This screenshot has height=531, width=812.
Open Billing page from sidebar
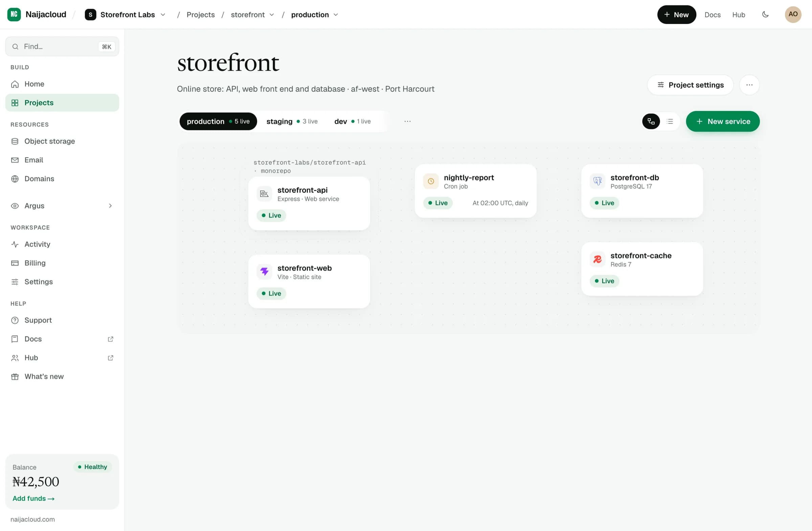(x=62, y=263)
